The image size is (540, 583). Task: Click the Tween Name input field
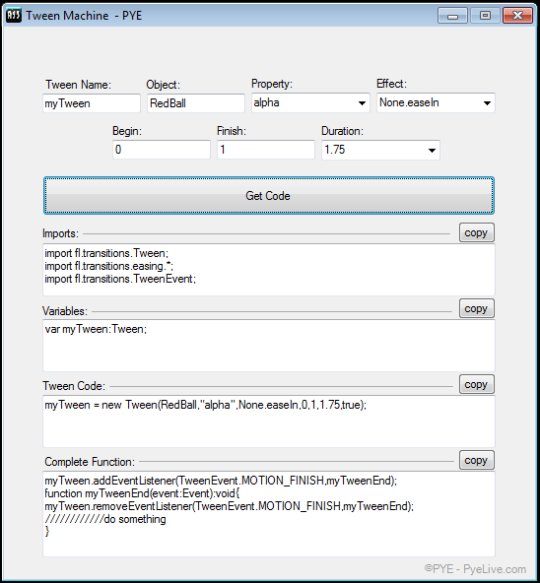point(91,103)
